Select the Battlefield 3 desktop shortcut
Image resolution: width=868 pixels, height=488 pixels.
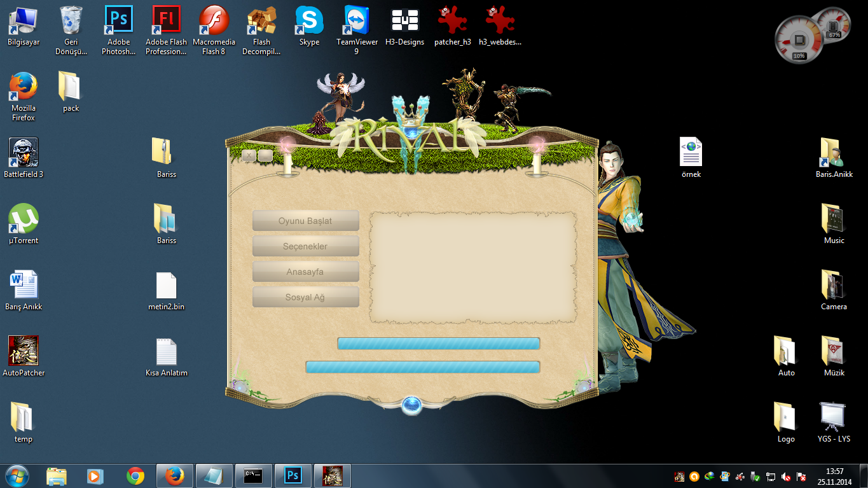(24, 158)
